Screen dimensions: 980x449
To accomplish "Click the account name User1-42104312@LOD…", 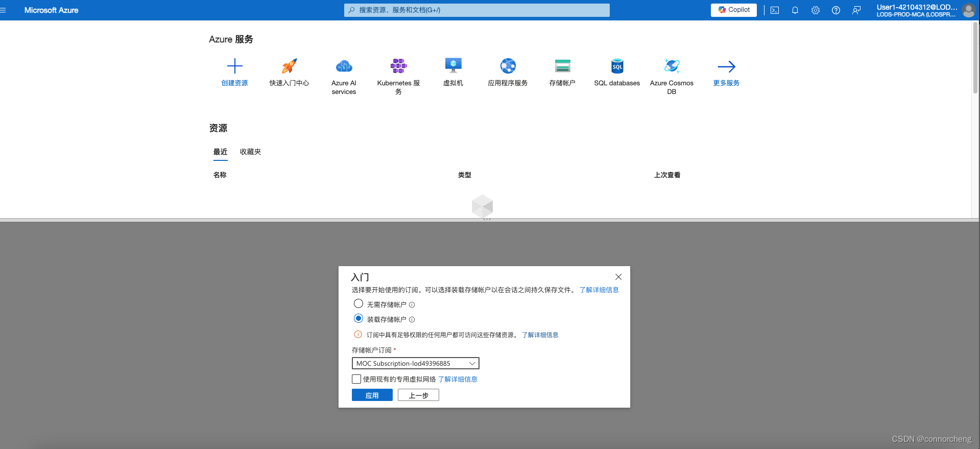I will click(916, 7).
